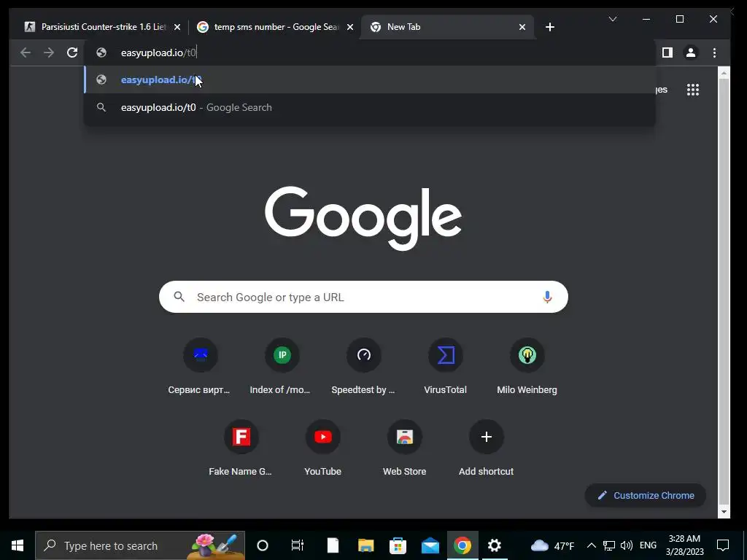Screen dimensions: 747x560
Task: Open a new tab with plus button
Action: pyautogui.click(x=550, y=27)
